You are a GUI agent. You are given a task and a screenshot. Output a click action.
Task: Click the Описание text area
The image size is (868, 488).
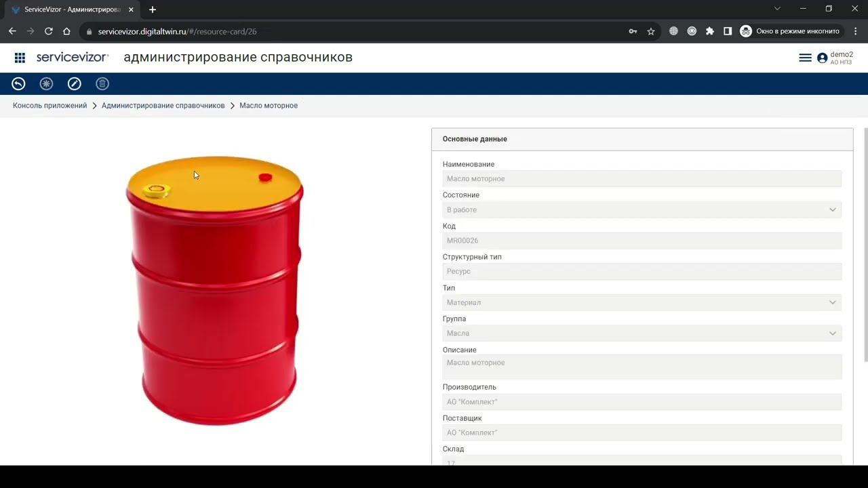pos(642,367)
